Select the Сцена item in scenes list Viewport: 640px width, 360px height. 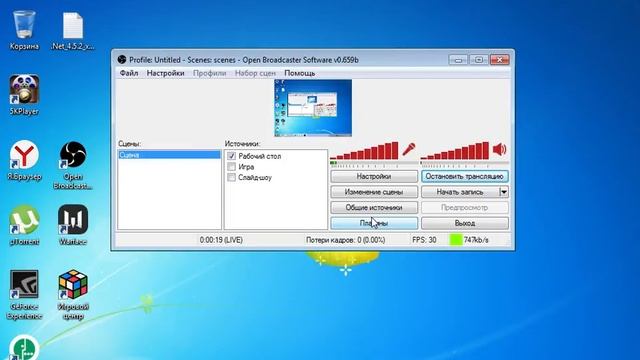pos(169,155)
